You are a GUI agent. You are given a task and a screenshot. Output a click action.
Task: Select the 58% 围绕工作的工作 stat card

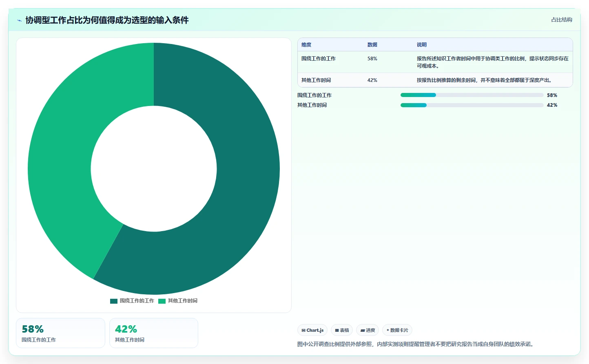[60, 333]
